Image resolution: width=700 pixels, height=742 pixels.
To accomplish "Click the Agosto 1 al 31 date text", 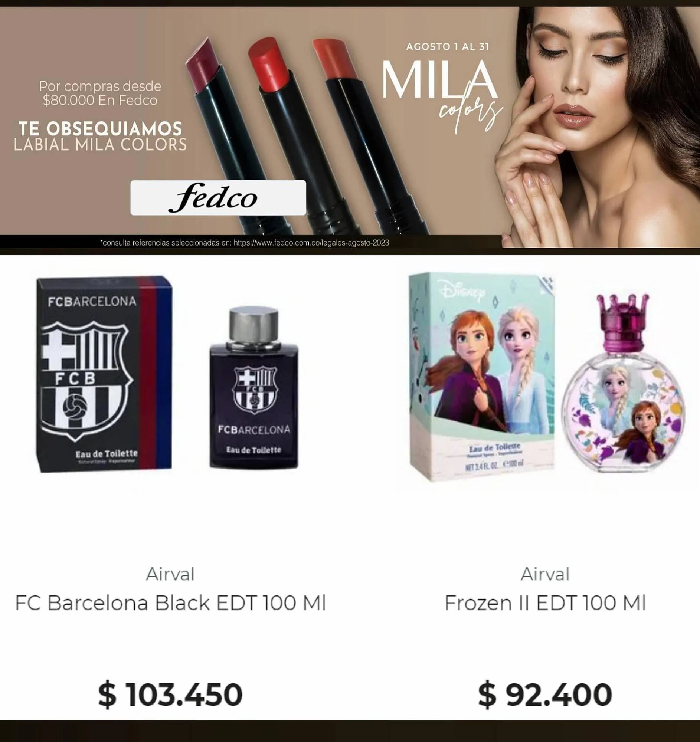I will pyautogui.click(x=448, y=47).
